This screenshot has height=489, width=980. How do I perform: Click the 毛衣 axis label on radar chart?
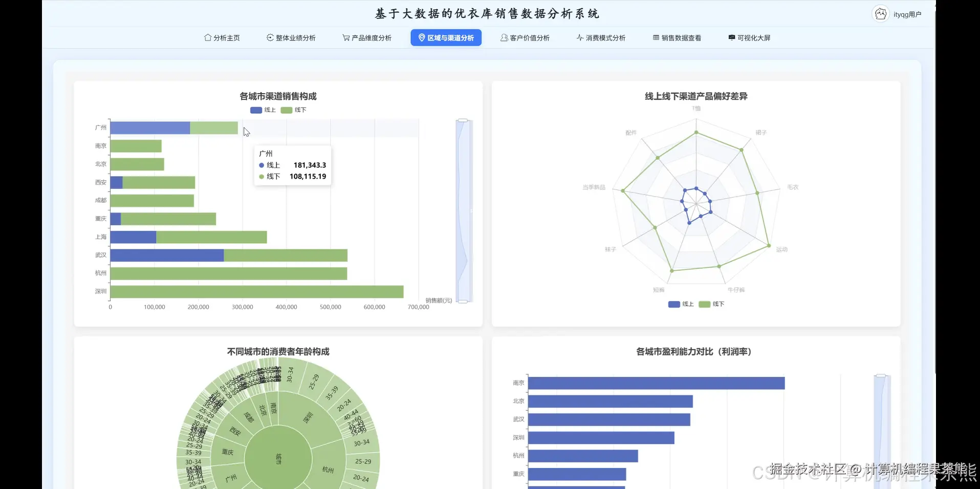[x=793, y=187]
